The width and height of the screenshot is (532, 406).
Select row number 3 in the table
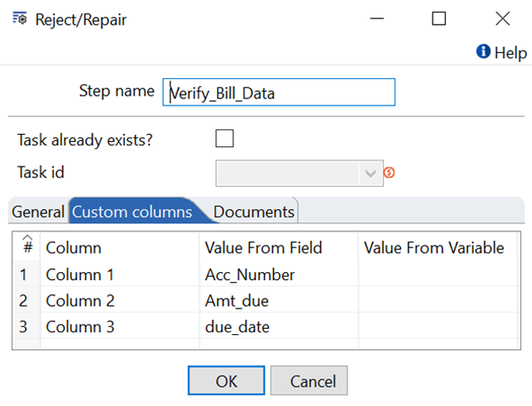pyautogui.click(x=27, y=326)
